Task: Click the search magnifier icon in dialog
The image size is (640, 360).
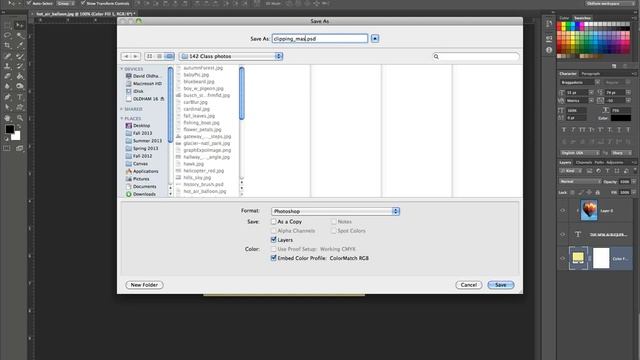Action: (436, 56)
